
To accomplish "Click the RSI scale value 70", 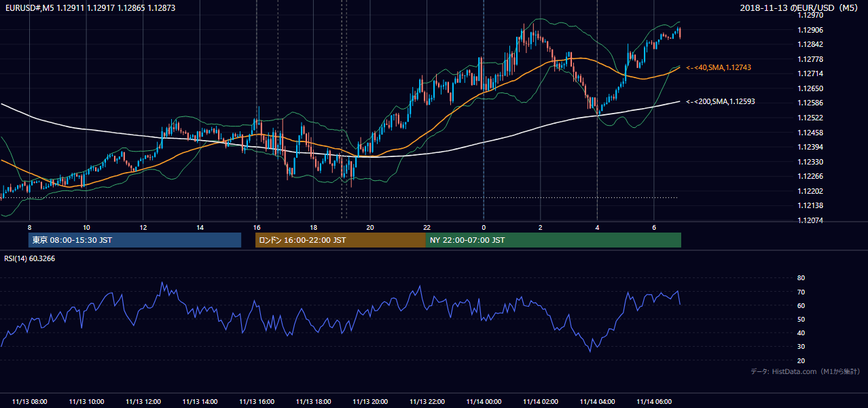I will pos(801,292).
